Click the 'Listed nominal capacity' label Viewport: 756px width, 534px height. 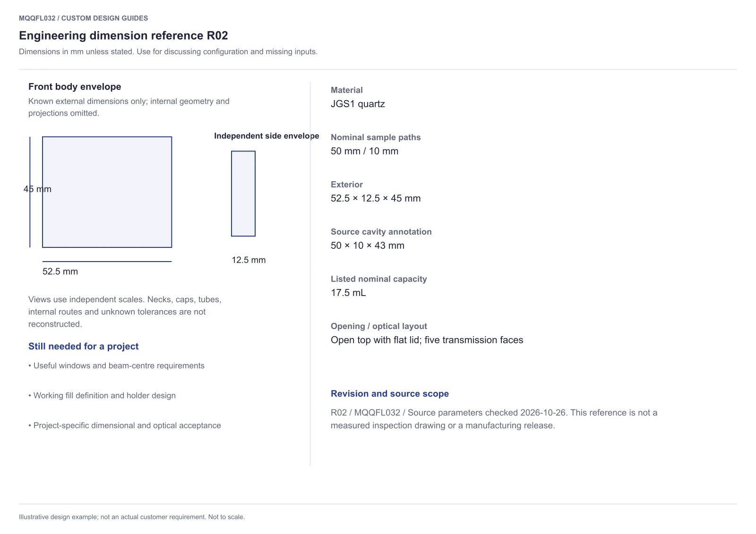[379, 279]
